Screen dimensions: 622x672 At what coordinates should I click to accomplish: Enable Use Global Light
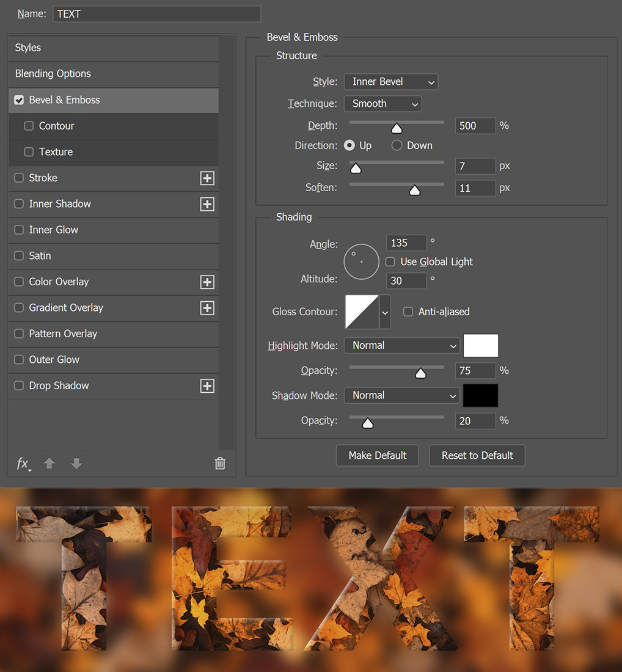click(x=390, y=261)
